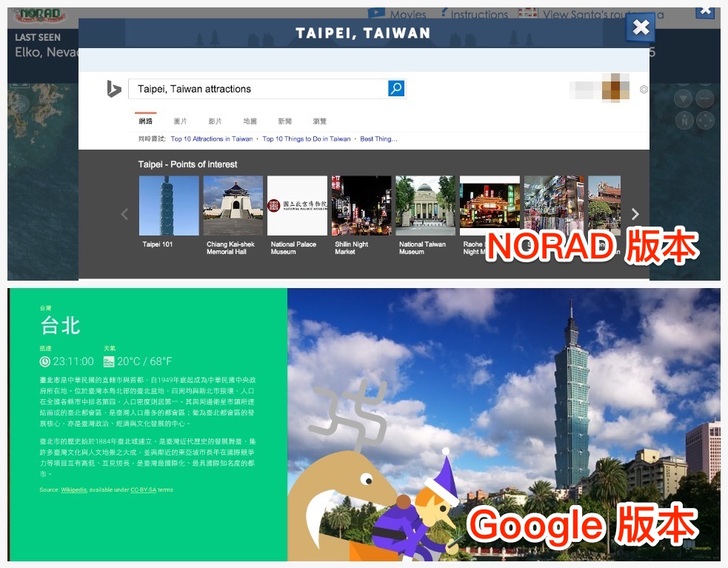
Task: Click the map tilt-down arrow button
Action: click(x=683, y=98)
